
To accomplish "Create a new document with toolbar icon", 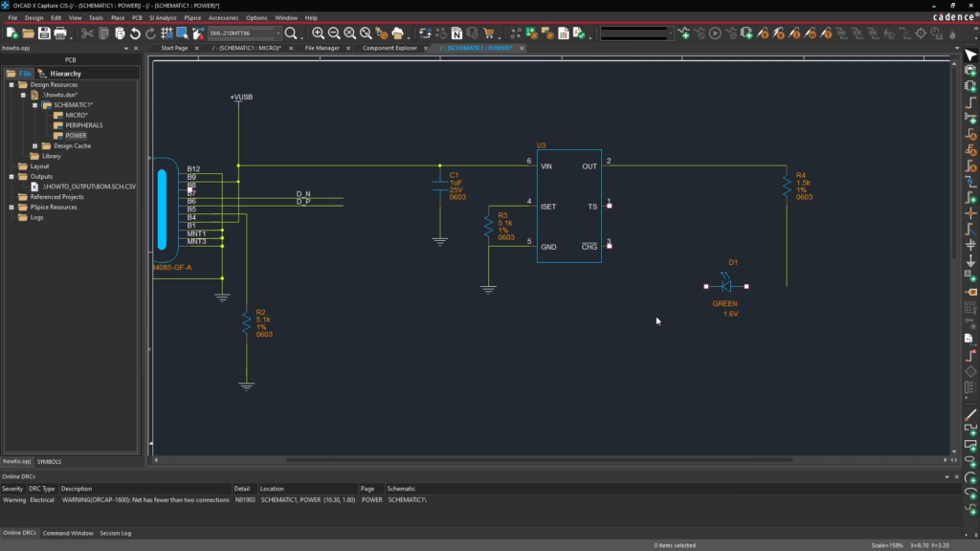I will (x=11, y=33).
